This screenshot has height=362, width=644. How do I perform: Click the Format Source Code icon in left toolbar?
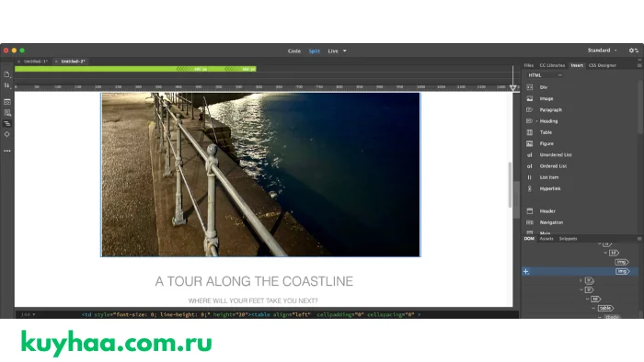pyautogui.click(x=7, y=123)
